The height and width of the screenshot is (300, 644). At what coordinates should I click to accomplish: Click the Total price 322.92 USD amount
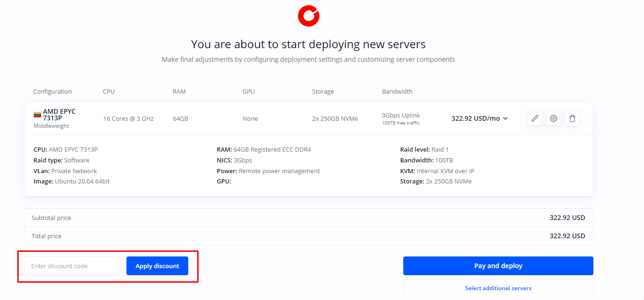[x=567, y=236]
